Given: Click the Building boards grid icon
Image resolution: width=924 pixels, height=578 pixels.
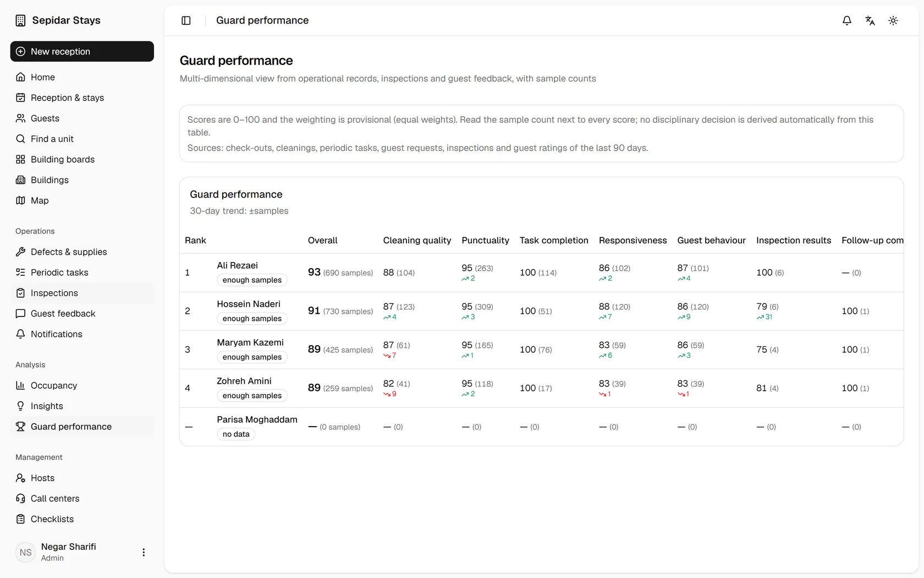Looking at the screenshot, I should [20, 159].
